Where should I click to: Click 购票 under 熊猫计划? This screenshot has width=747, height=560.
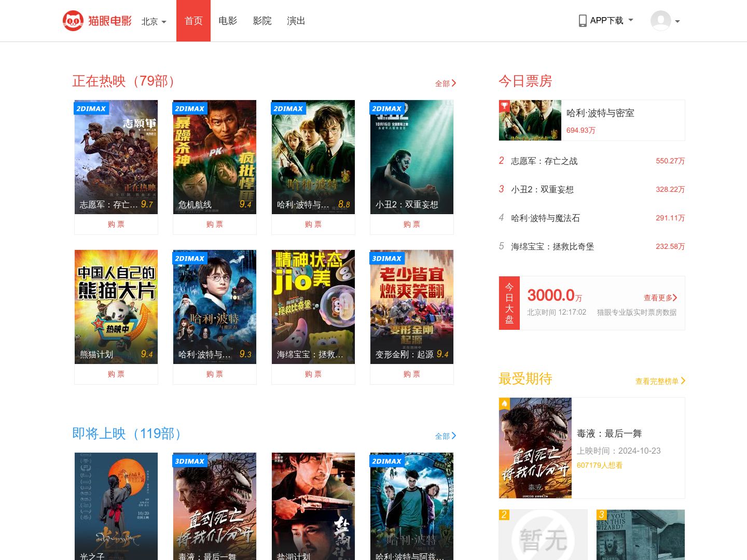(116, 374)
